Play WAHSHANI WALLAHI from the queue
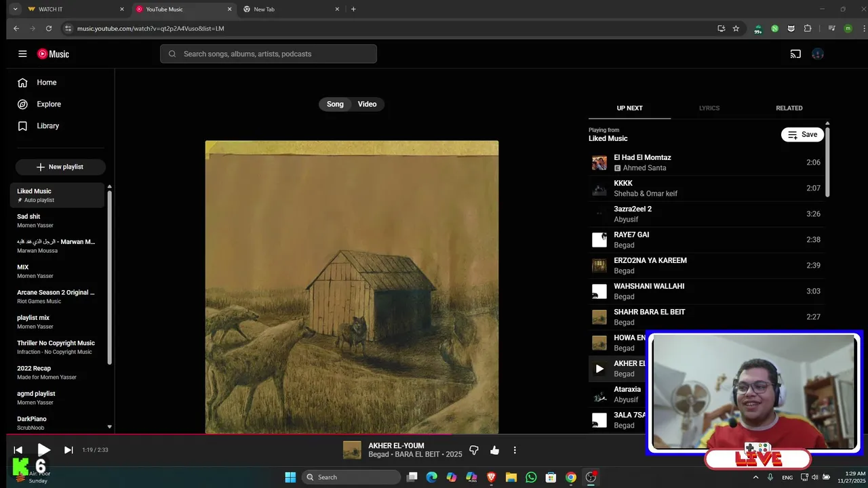 coord(706,291)
